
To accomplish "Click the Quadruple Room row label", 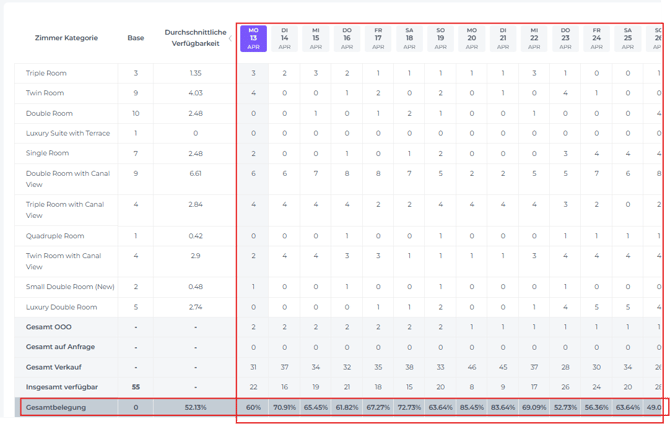I will coord(54,237).
